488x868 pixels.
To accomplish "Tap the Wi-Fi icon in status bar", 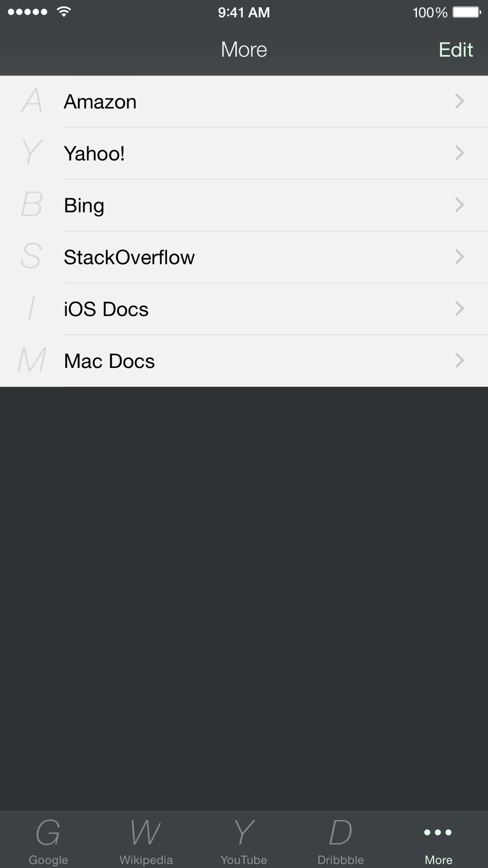I will coord(64,12).
